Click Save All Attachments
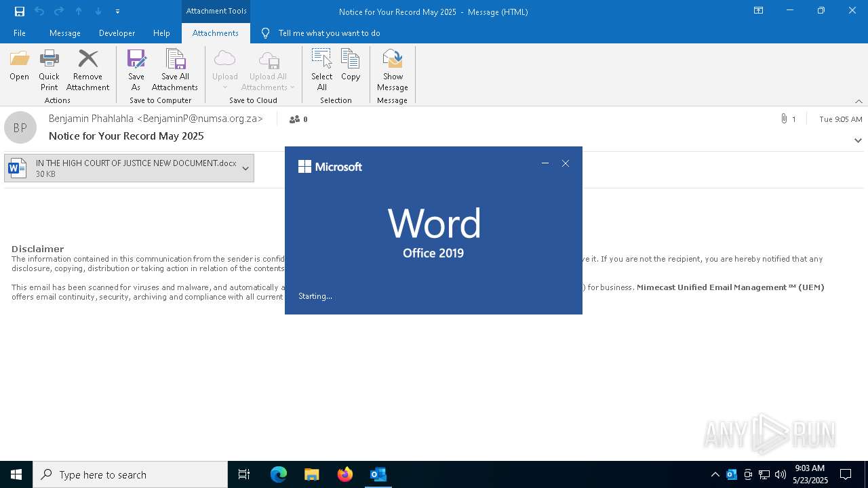Image resolution: width=868 pixels, height=488 pixels. click(175, 70)
